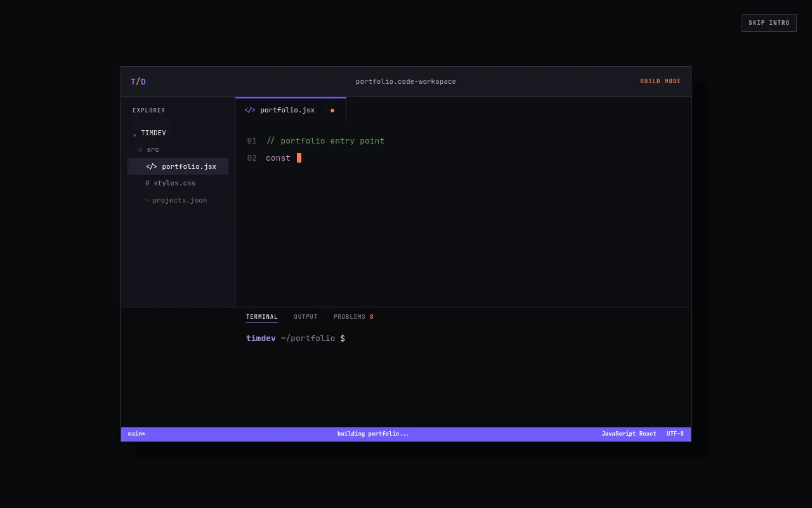Click the code icon on portfolio.jsx tab

point(250,110)
